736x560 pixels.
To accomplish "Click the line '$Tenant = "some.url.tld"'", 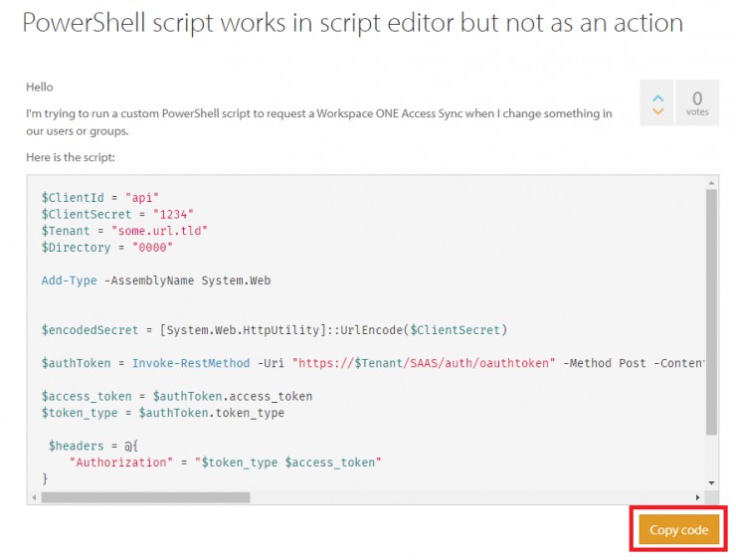I will [124, 231].
